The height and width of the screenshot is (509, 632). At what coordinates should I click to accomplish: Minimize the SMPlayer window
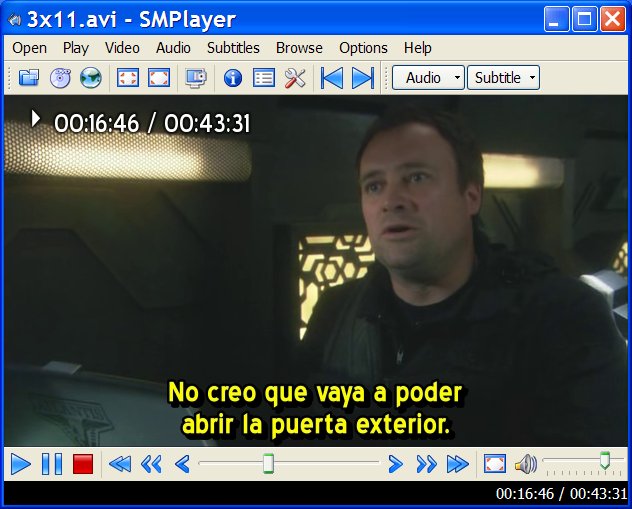[556, 19]
